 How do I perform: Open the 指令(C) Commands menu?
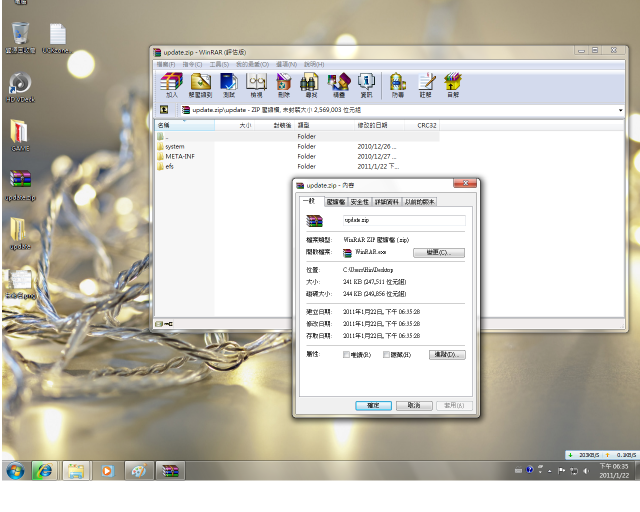click(192, 65)
